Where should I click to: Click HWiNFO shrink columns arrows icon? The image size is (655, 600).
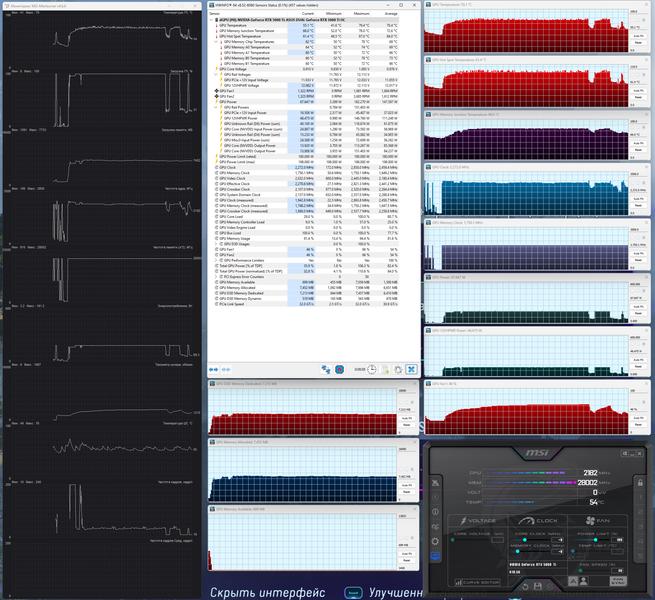(226, 369)
